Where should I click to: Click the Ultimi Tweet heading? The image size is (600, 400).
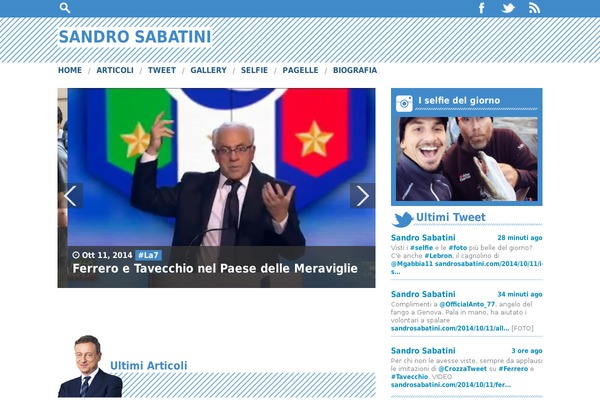(451, 217)
